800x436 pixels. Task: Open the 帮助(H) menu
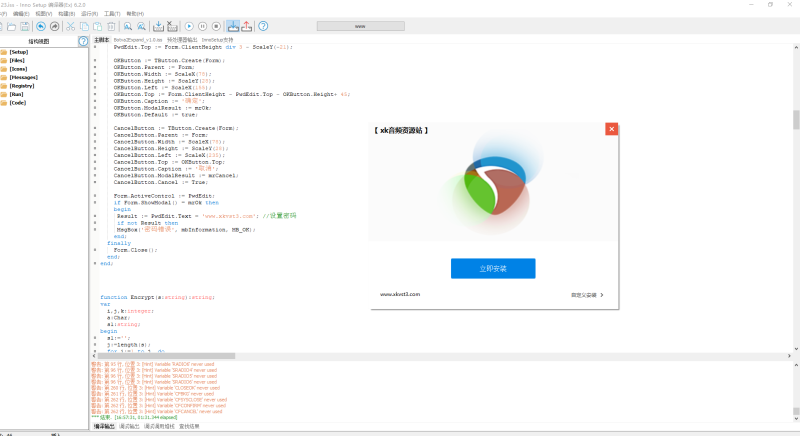pyautogui.click(x=135, y=14)
